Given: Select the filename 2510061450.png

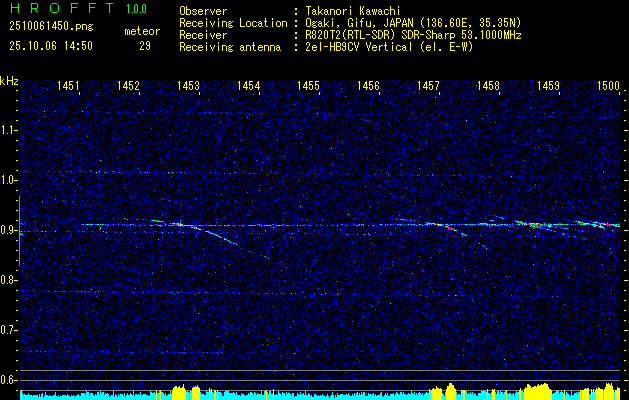Looking at the screenshot, I should pos(51,27).
